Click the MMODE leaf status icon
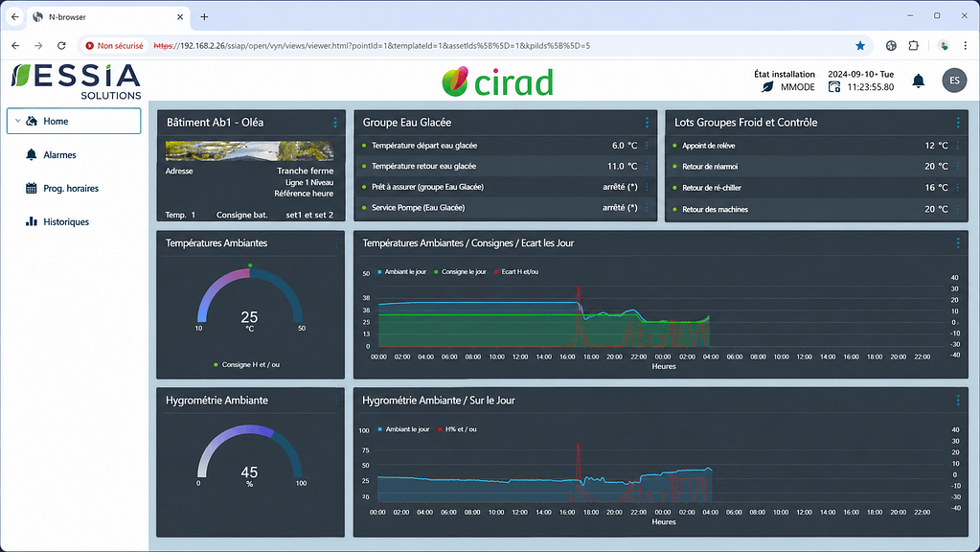Image resolution: width=980 pixels, height=552 pixels. point(767,87)
